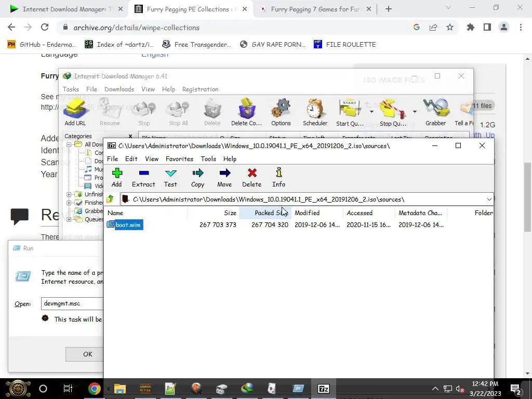Open File Explorer from the taskbar
Viewport: 532px width, 399px height.
(119, 389)
